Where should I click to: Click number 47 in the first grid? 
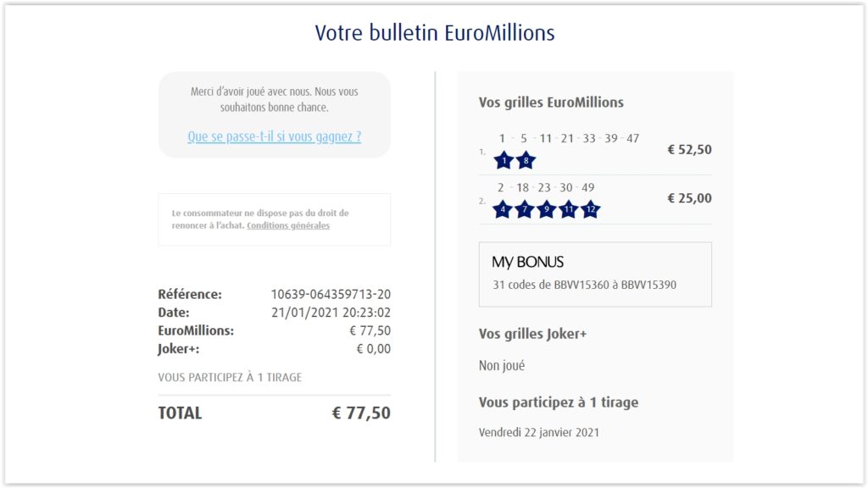(x=632, y=139)
